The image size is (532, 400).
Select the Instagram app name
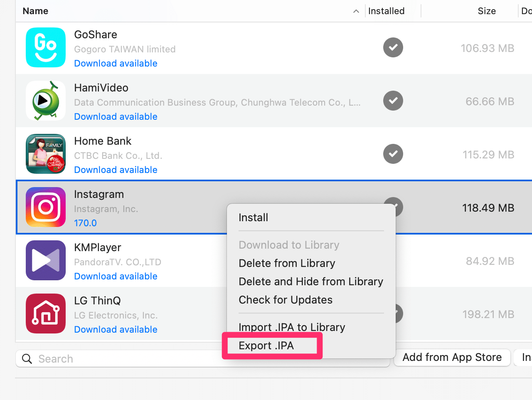click(x=99, y=194)
